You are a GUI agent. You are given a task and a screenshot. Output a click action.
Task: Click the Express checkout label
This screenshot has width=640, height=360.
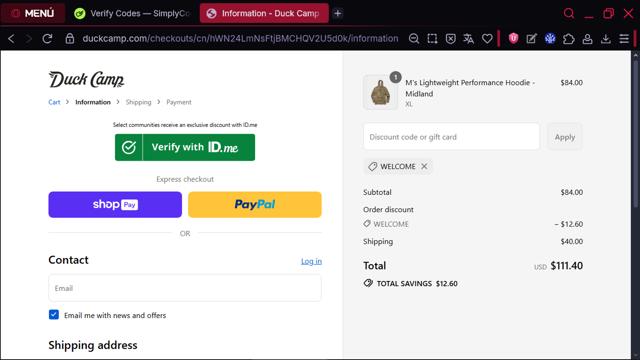click(x=185, y=179)
